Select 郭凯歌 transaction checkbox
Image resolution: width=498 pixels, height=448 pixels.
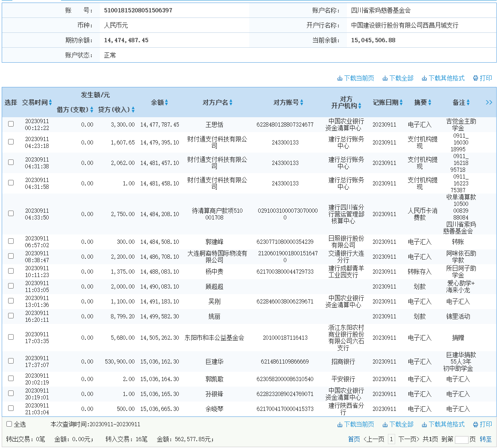(x=11, y=379)
